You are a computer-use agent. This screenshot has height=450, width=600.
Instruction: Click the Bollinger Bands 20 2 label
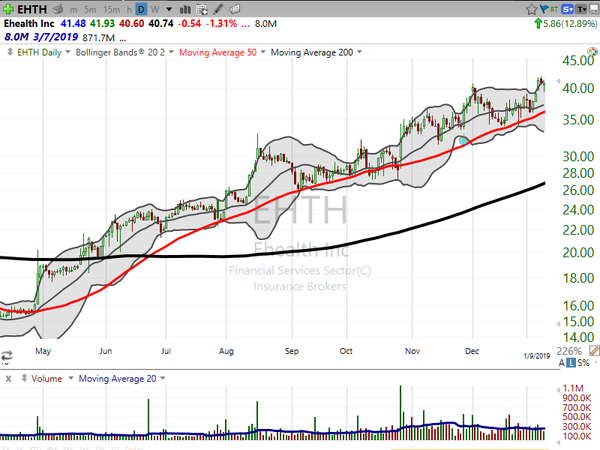[120, 52]
